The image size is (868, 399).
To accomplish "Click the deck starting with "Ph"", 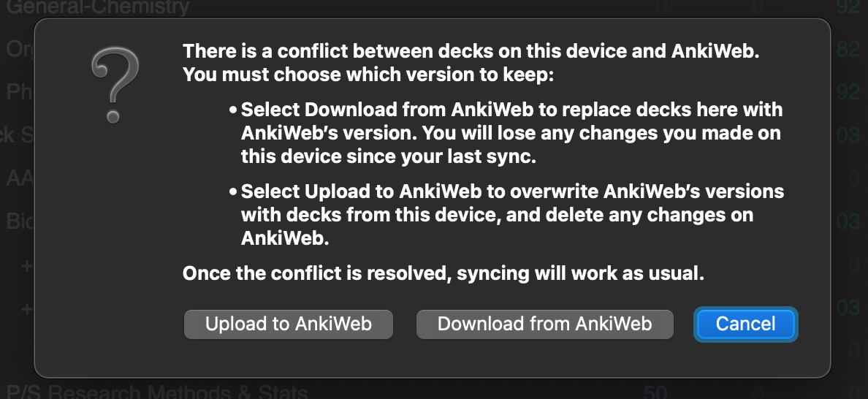I will [20, 91].
